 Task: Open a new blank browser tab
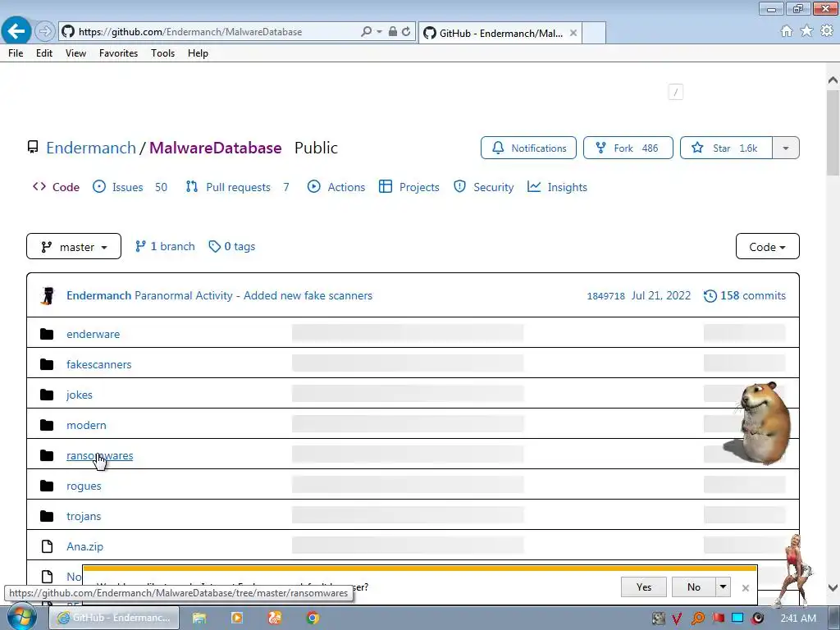[x=594, y=33]
